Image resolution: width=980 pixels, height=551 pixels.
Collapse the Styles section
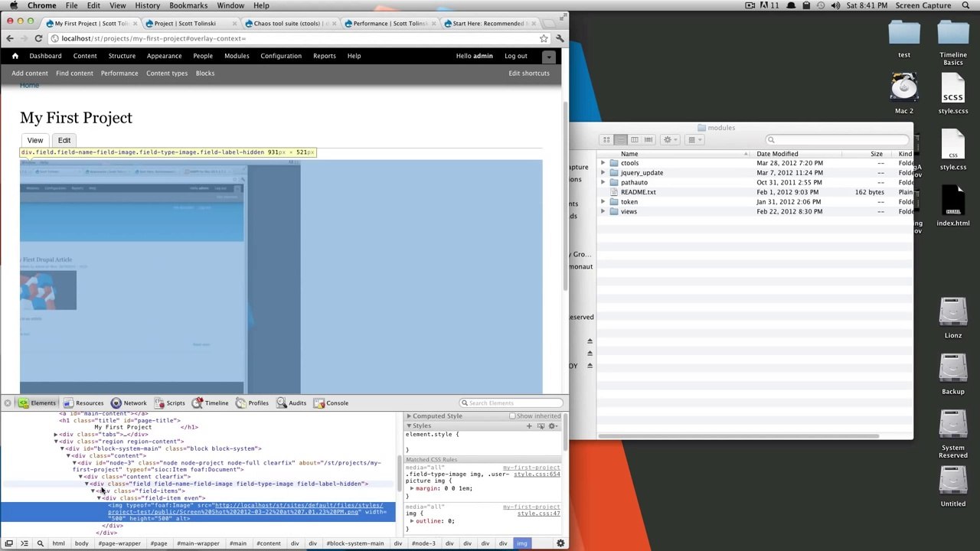coord(409,425)
